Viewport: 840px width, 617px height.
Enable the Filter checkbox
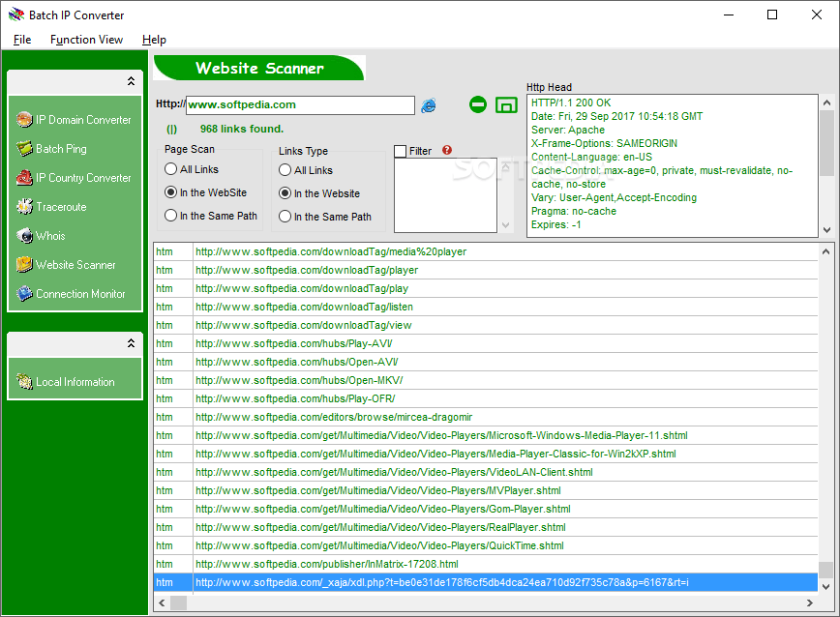click(401, 152)
